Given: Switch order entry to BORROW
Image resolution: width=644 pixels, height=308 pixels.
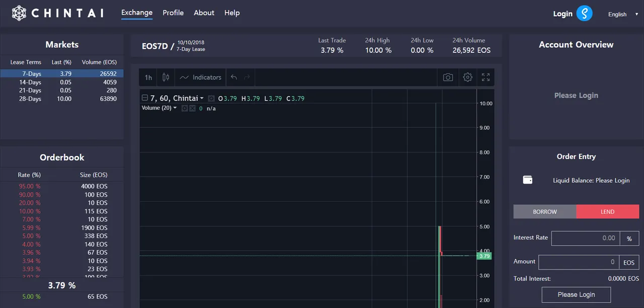Looking at the screenshot, I should pos(545,212).
